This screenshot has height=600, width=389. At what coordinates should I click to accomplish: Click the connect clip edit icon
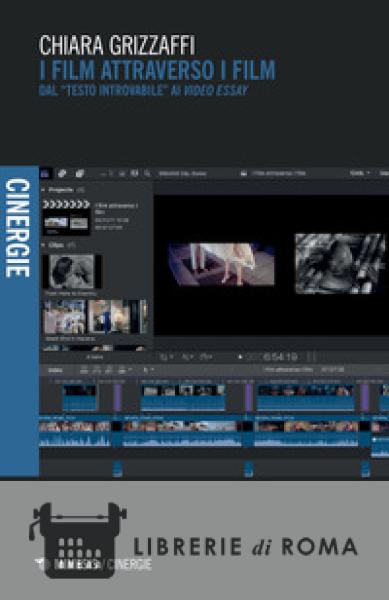(x=85, y=370)
